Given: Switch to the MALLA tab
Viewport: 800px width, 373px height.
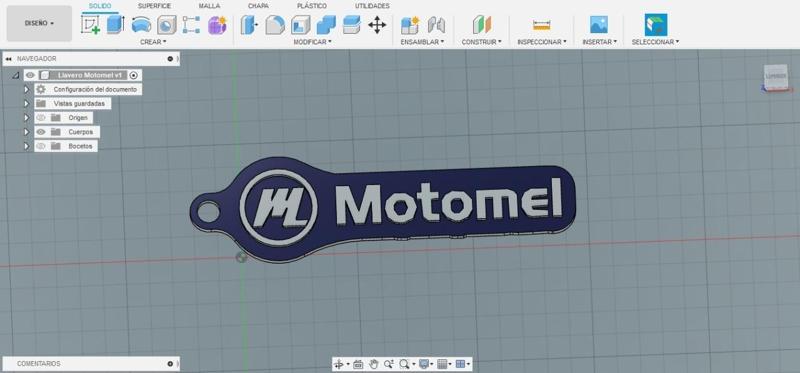Looking at the screenshot, I should pos(210,6).
